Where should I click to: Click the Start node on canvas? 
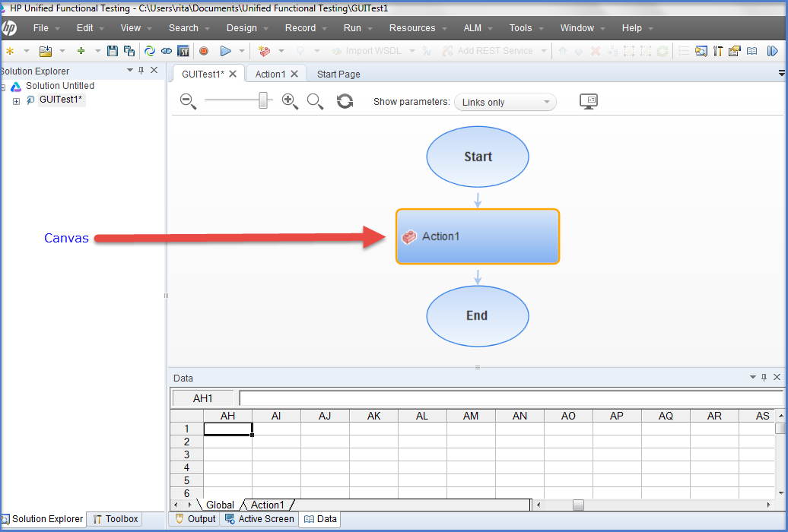coord(478,157)
